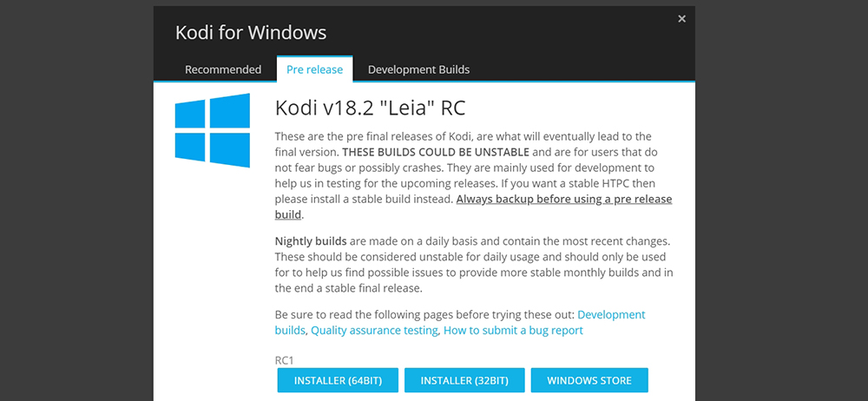Download the Installer (64bit) build
The height and width of the screenshot is (401, 868).
(x=338, y=380)
